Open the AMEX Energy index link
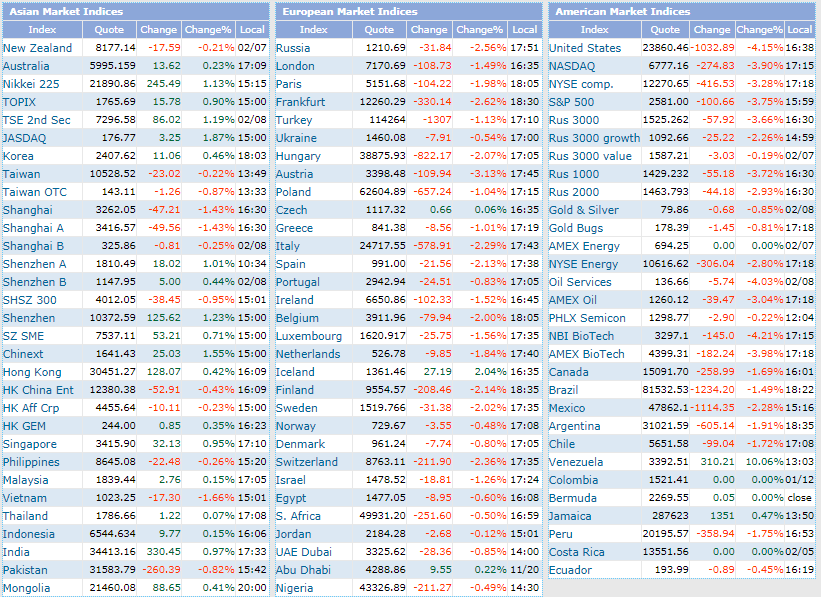This screenshot has height=597, width=821. tap(584, 246)
